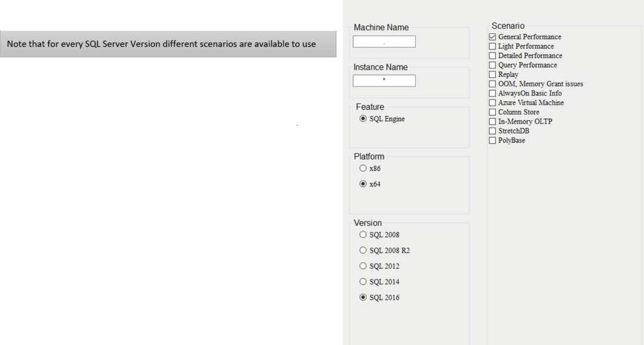644x345 pixels.
Task: Select SQL 2014 under Version
Action: pos(363,282)
